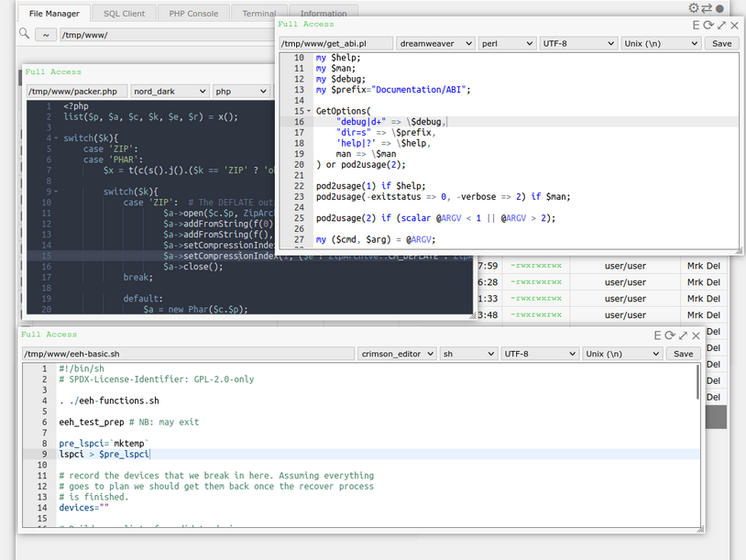Click the search magnifier icon
This screenshot has width=746, height=560.
[x=25, y=34]
